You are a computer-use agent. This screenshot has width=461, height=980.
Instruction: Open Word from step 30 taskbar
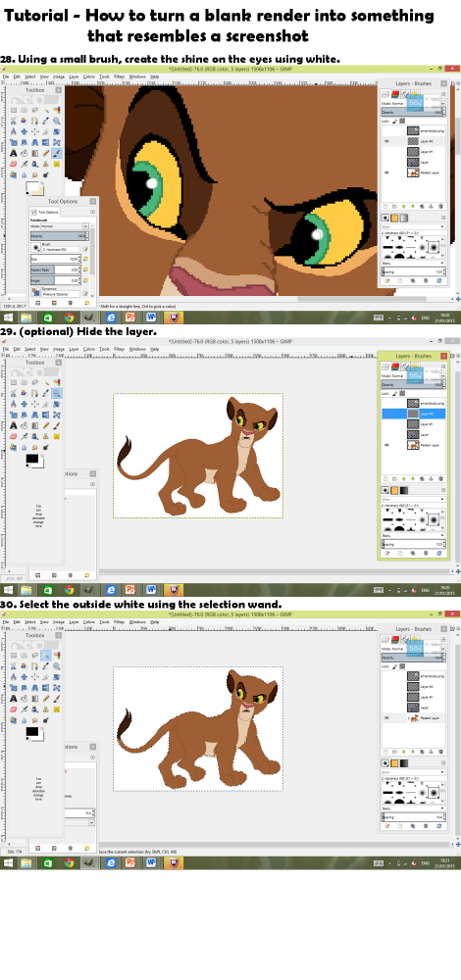[x=151, y=862]
